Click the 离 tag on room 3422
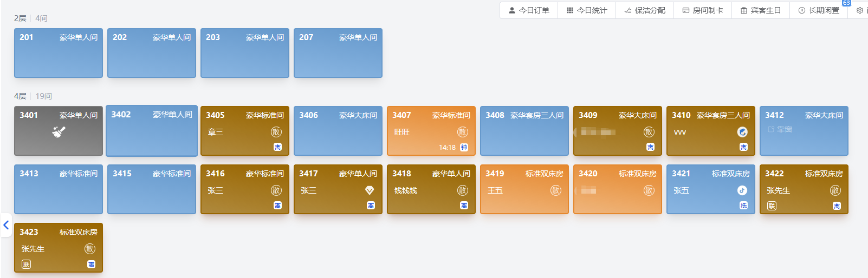868x278 pixels. pyautogui.click(x=837, y=206)
